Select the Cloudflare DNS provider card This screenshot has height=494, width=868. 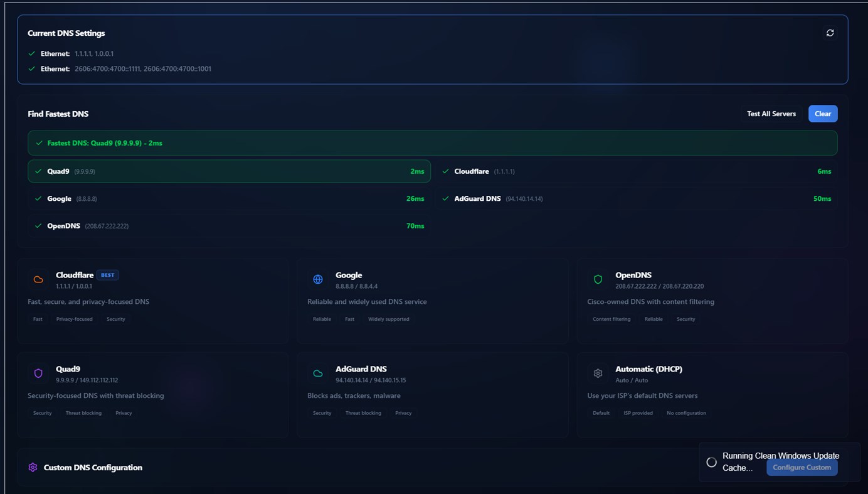tap(153, 301)
